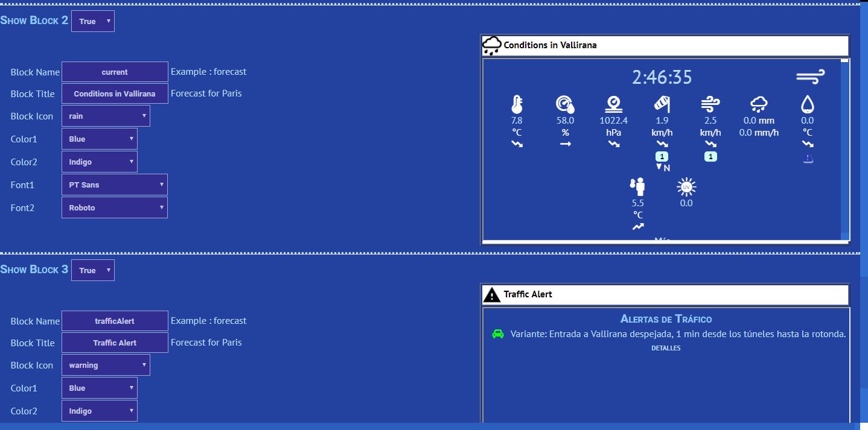868x430 pixels.
Task: Click the windsock wind speed icon
Action: pyautogui.click(x=662, y=104)
